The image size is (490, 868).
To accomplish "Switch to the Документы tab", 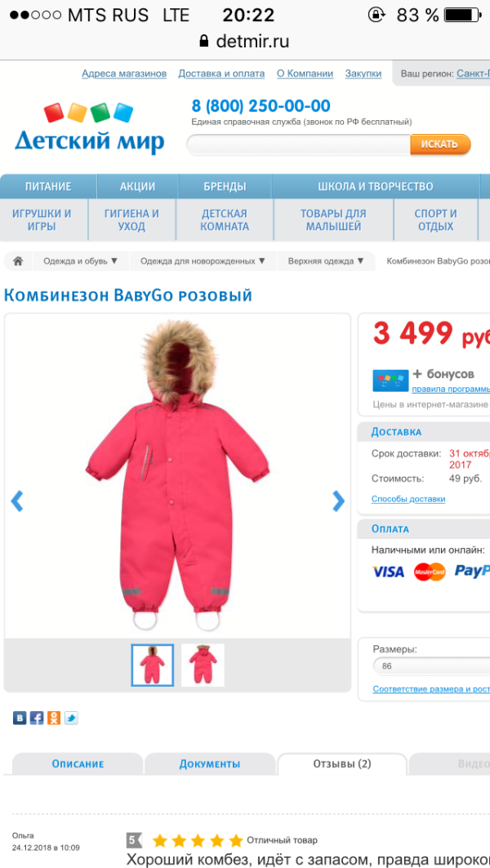I will pos(209,764).
